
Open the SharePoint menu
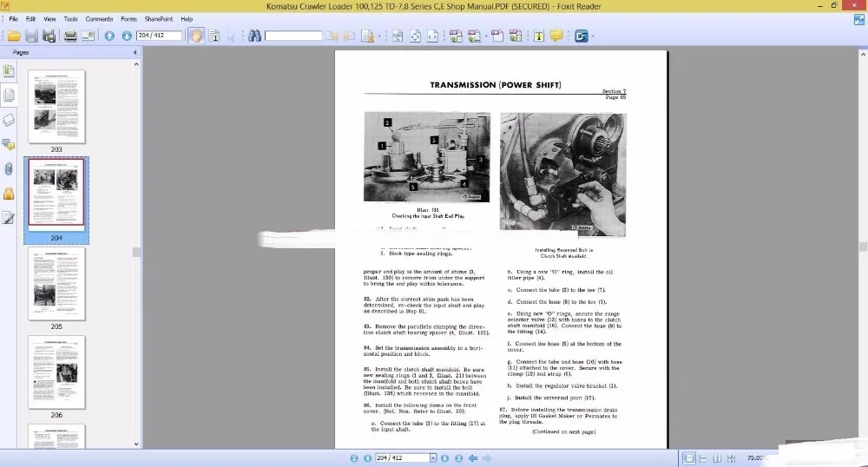159,19
